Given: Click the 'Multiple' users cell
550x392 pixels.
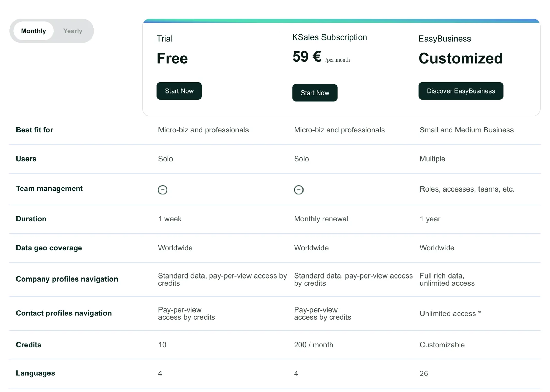Looking at the screenshot, I should 432,159.
